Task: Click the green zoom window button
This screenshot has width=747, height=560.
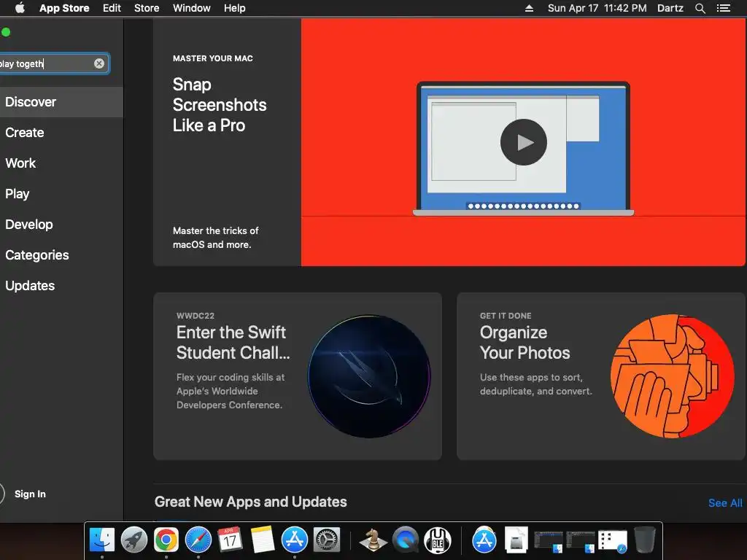Action: [6, 32]
